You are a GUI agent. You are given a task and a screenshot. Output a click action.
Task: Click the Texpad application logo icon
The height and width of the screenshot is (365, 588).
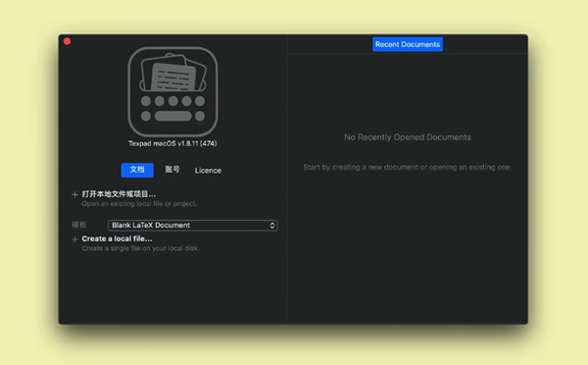coord(172,91)
